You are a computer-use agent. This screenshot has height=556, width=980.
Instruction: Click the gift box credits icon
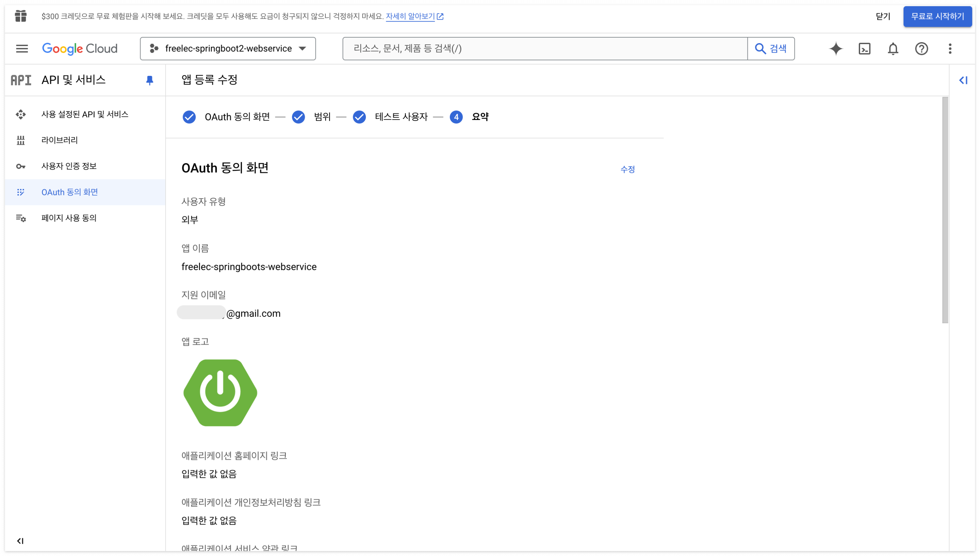21,16
